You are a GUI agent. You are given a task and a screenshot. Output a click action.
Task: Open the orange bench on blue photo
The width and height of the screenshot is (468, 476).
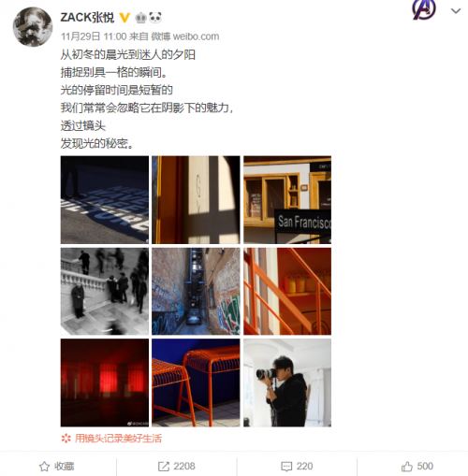point(196,382)
